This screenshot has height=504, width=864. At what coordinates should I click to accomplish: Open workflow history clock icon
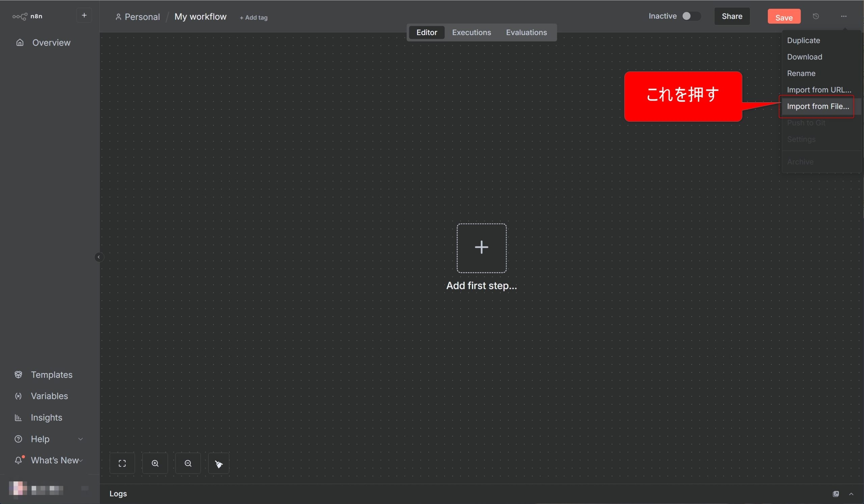pyautogui.click(x=816, y=16)
